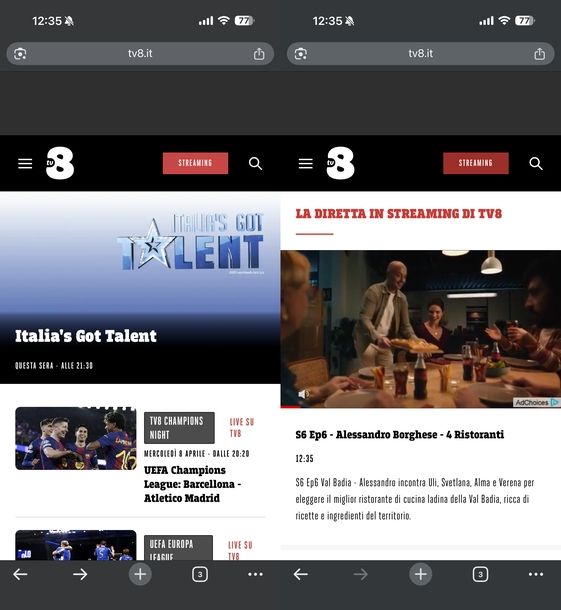Tap silent bell icon in left status bar

pyautogui.click(x=69, y=21)
